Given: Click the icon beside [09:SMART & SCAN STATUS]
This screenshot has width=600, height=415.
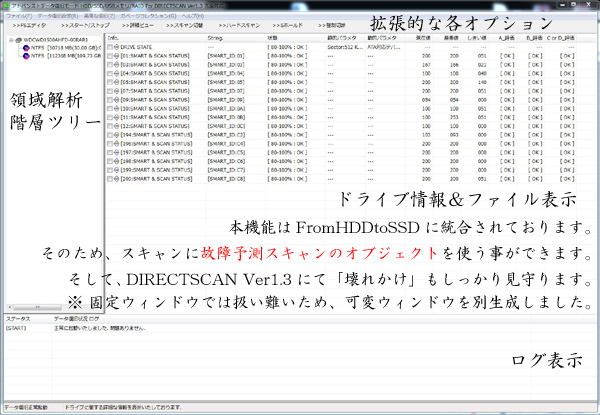Looking at the screenshot, I should pos(116,100).
